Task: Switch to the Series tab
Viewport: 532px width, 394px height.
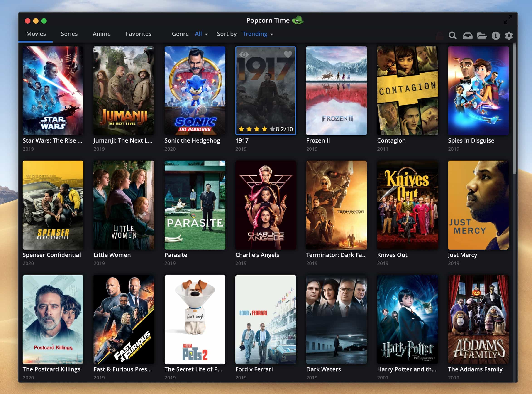Action: point(69,34)
